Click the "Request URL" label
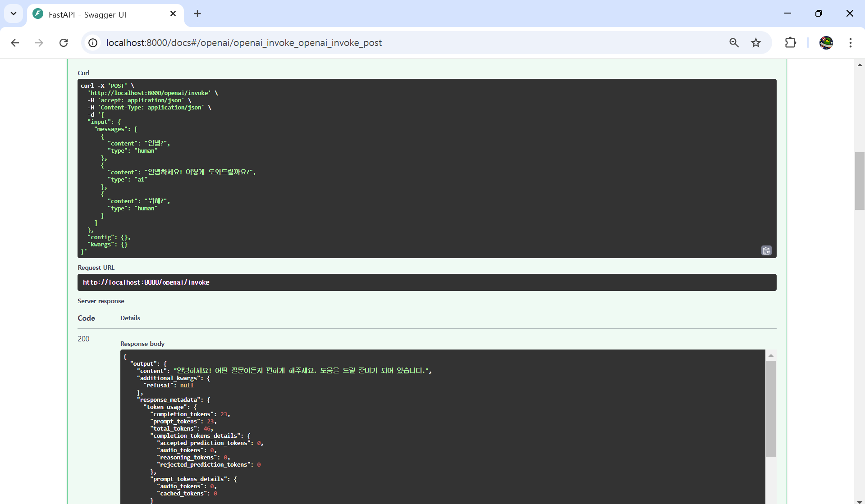Image resolution: width=865 pixels, height=504 pixels. coord(96,268)
